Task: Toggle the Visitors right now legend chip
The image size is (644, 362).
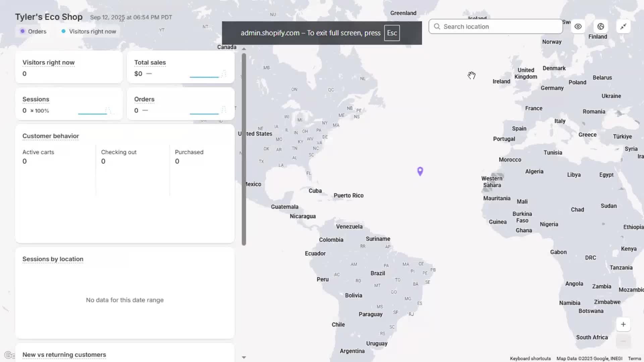Action: [x=88, y=31]
